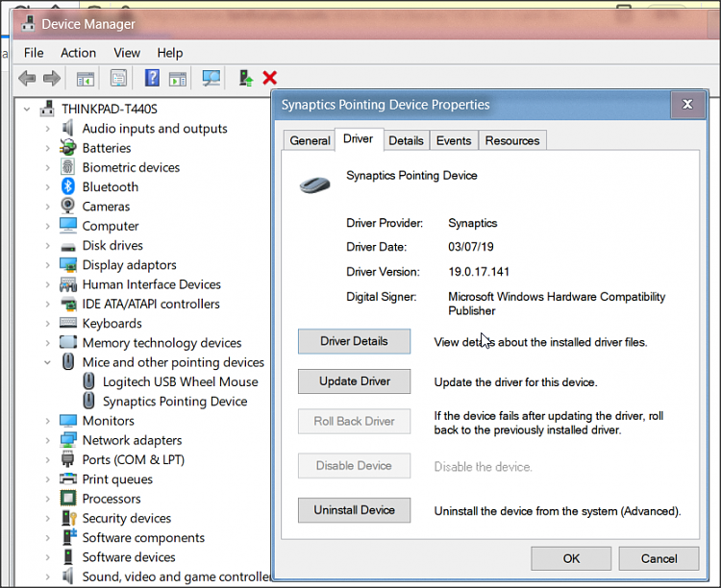Select Synaptics Pointing Device in the tree

tap(175, 402)
